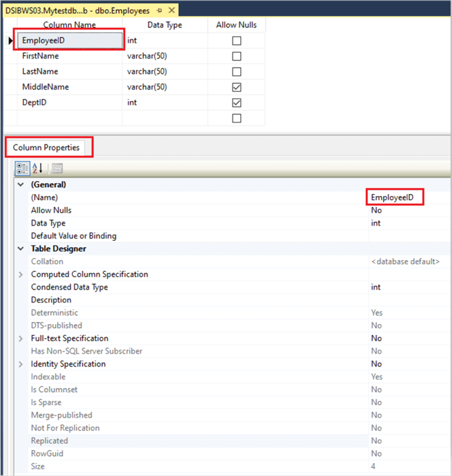Expand Computed Column Specification property
452x476 pixels.
tap(20, 274)
